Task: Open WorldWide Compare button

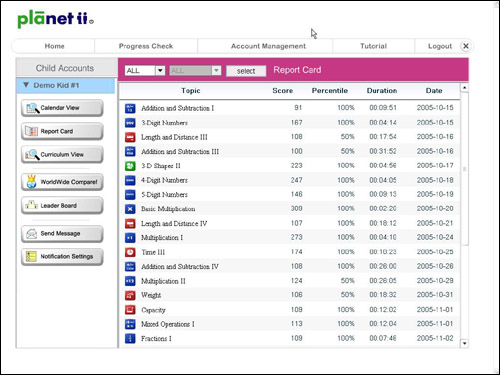Action: point(62,182)
